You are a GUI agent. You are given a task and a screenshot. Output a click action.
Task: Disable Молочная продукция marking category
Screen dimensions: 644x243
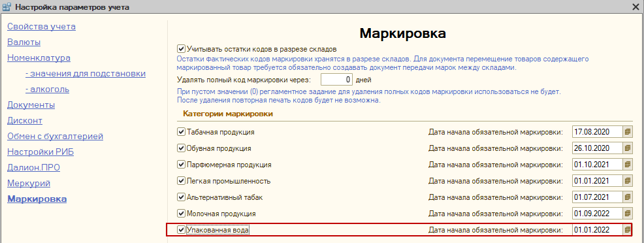(181, 214)
